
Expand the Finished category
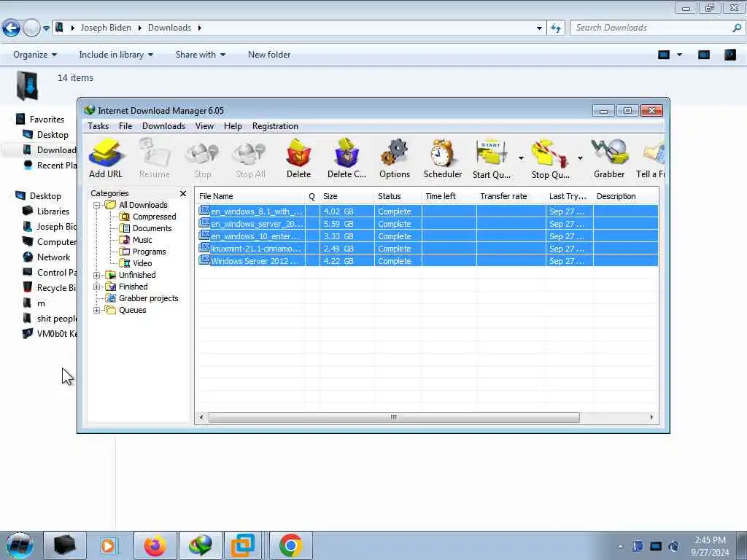coord(97,287)
